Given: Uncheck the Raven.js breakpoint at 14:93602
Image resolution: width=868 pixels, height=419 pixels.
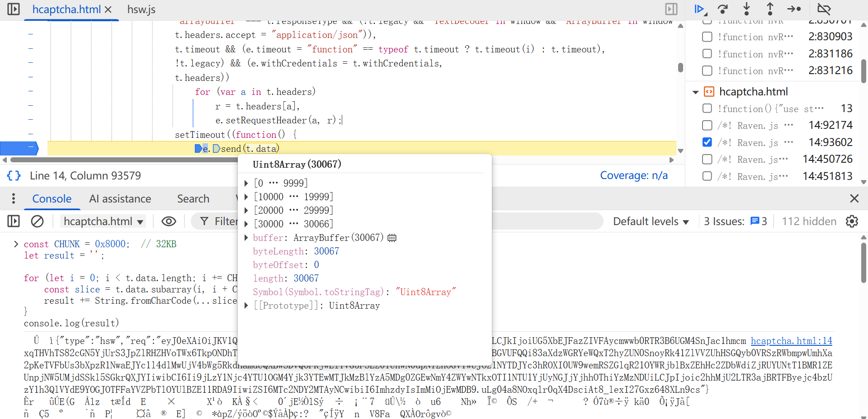Looking at the screenshot, I should pos(707,142).
